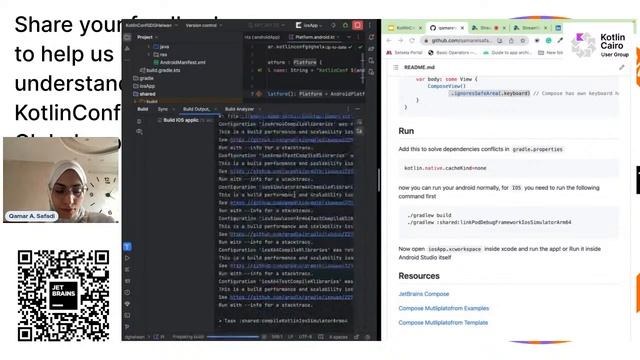
Task: Click the README edit pencil icon
Action: tap(621, 67)
